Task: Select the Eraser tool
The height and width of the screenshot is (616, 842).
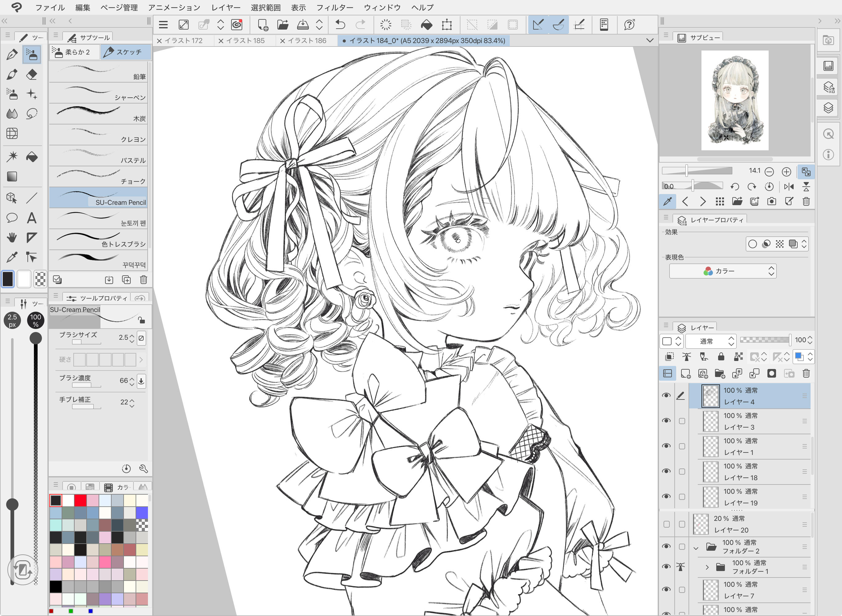Action: point(32,75)
